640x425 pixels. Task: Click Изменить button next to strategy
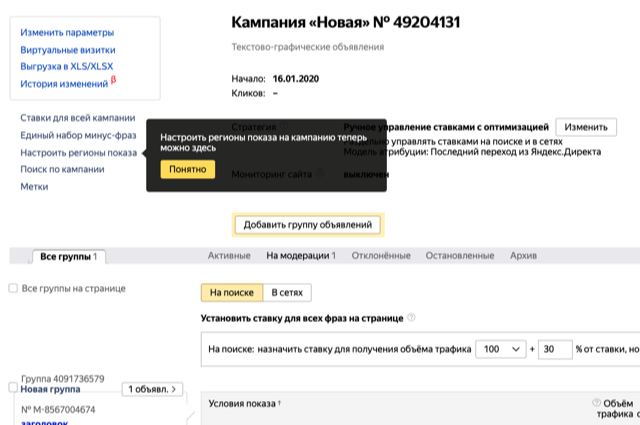pos(586,127)
